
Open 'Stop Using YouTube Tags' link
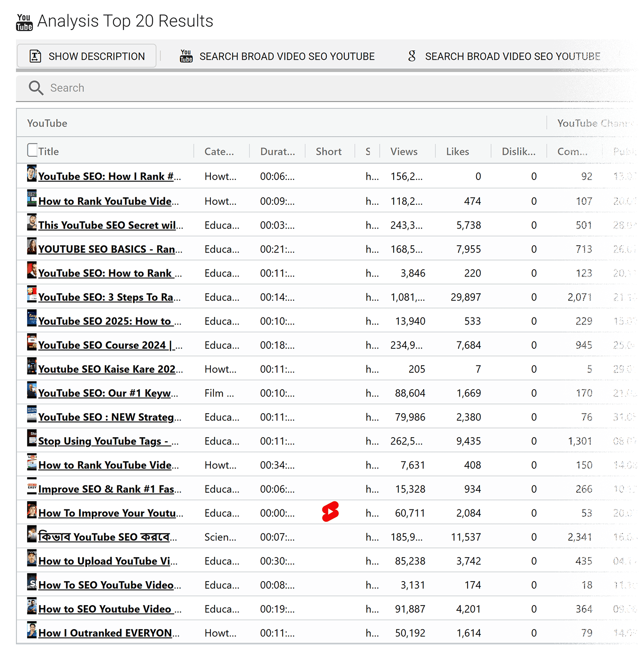point(108,442)
